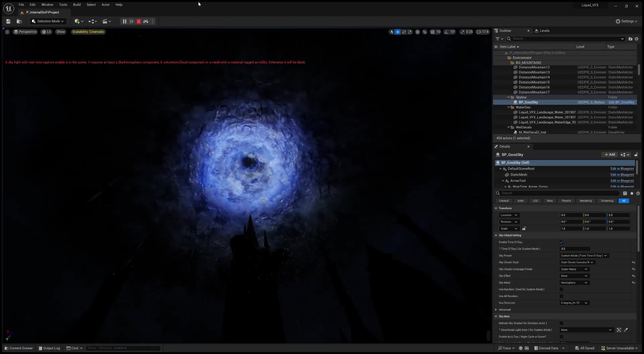This screenshot has height=354, width=644.
Task: Enable Refresh Sky Shader checkbox
Action: click(561, 323)
